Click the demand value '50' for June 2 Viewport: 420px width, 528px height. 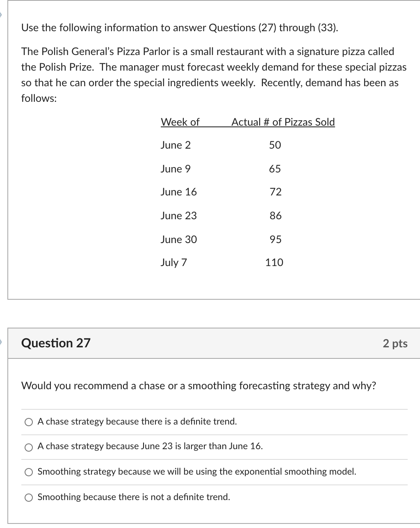click(276, 145)
